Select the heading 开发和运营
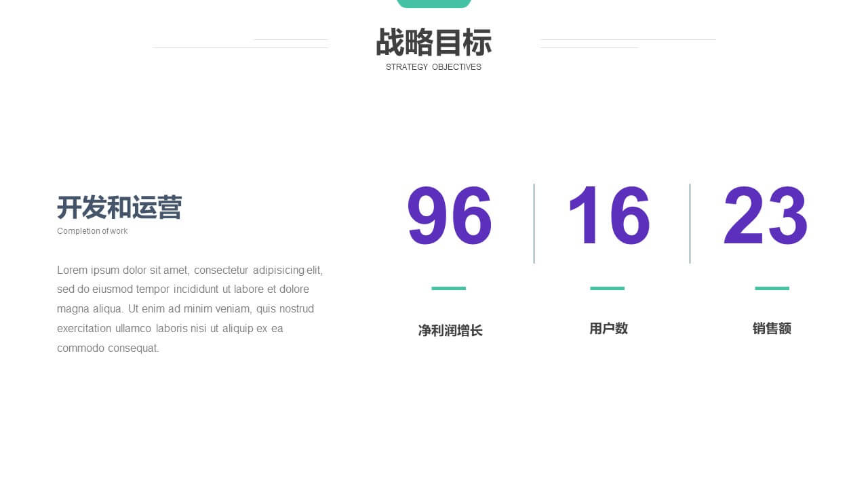 click(x=119, y=207)
